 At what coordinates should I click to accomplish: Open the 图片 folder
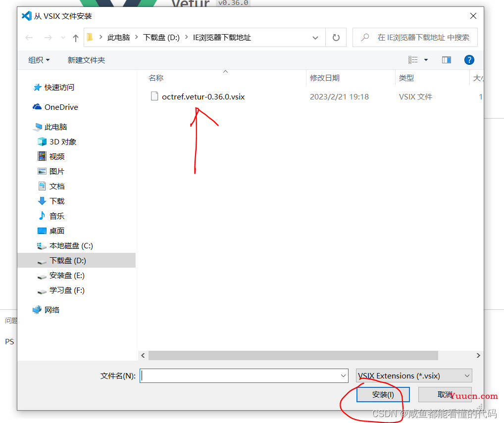click(x=51, y=172)
